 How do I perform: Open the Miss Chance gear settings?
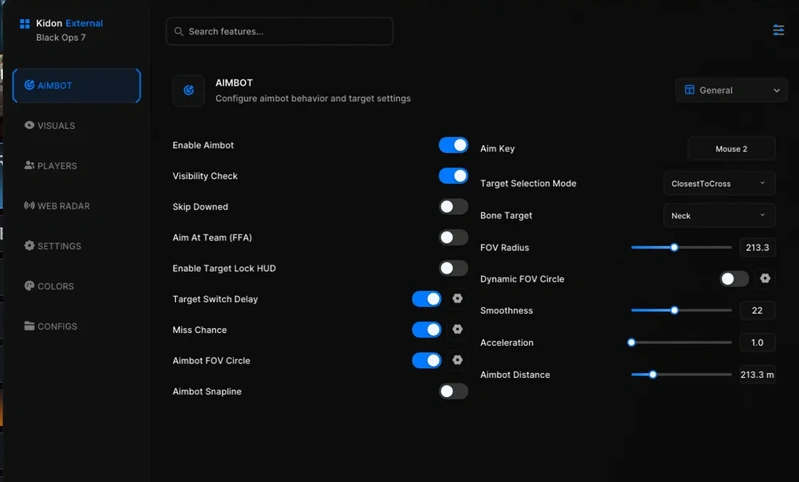click(x=458, y=329)
